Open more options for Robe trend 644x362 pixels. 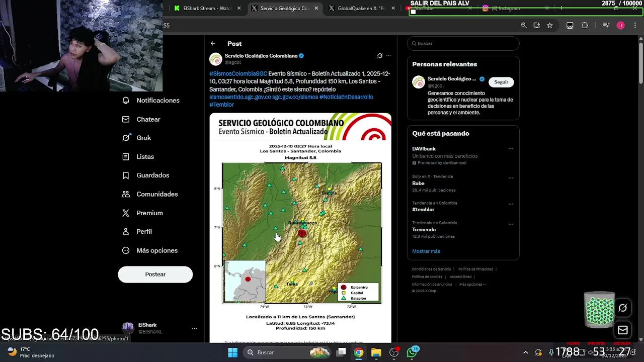pyautogui.click(x=511, y=178)
